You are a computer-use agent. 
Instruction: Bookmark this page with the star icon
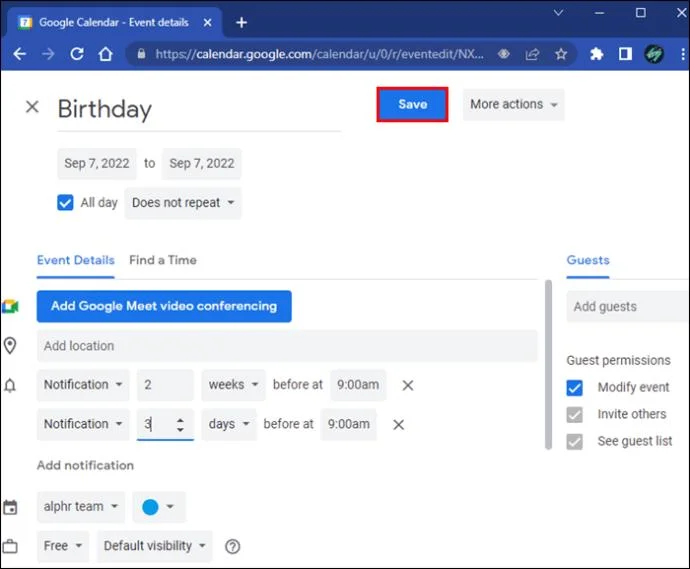click(561, 54)
